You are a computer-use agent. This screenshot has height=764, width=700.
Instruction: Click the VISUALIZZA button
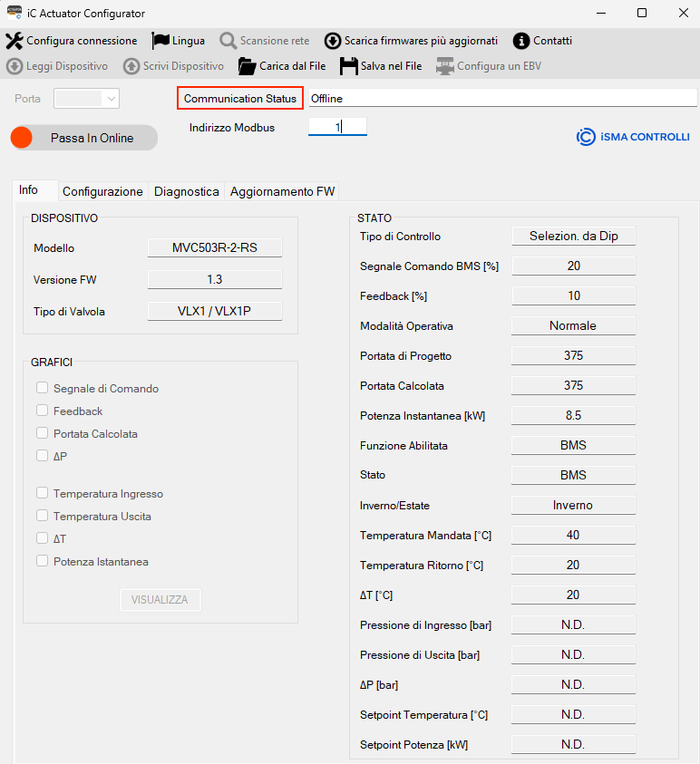(x=160, y=600)
